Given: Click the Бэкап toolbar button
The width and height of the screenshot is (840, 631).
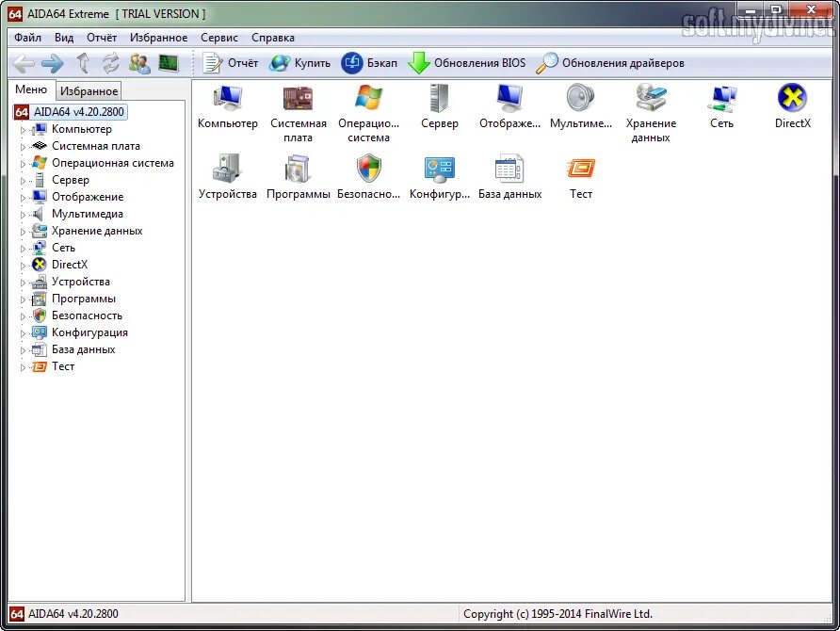Looking at the screenshot, I should (370, 63).
